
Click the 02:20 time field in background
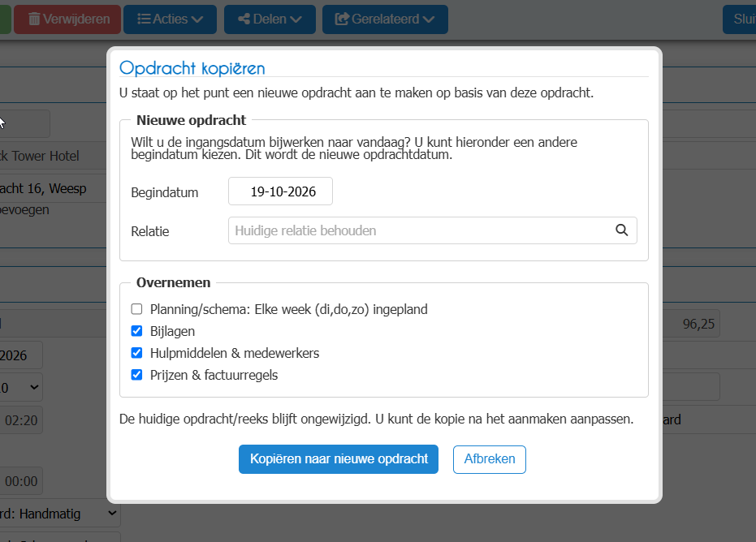click(x=21, y=420)
